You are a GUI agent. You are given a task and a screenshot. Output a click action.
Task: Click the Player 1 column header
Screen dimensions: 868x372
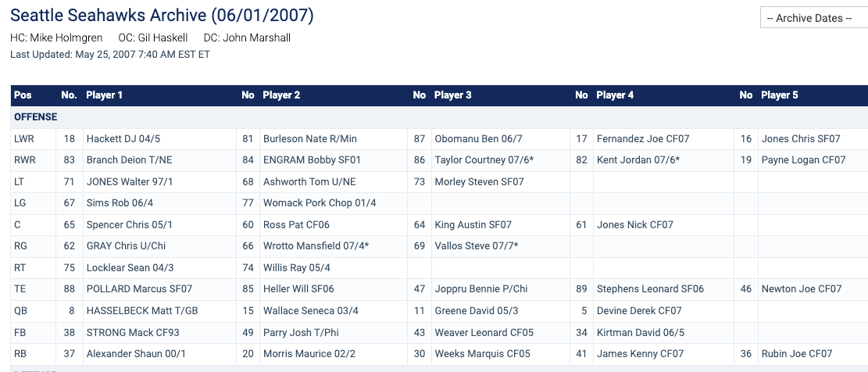[105, 95]
